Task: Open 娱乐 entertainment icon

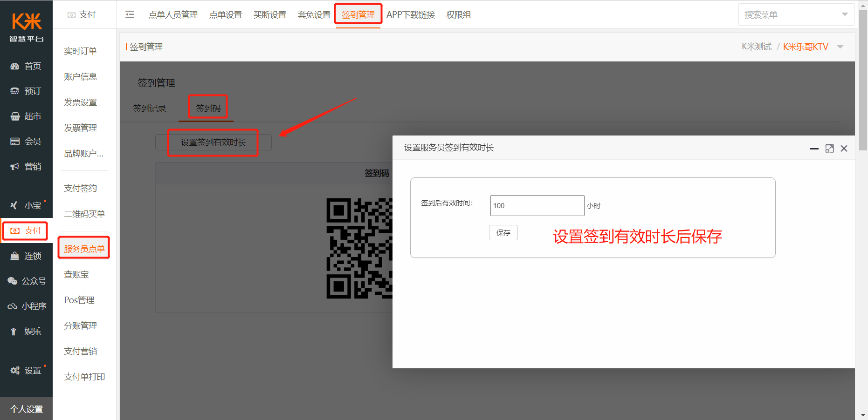Action: (14, 332)
